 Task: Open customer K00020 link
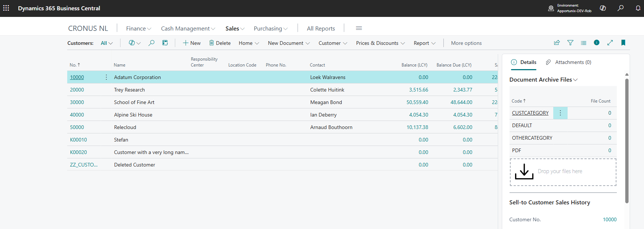point(78,152)
